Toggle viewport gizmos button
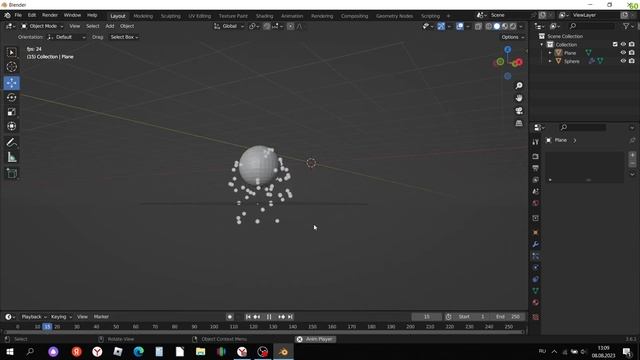The height and width of the screenshot is (360, 640). coord(441,26)
